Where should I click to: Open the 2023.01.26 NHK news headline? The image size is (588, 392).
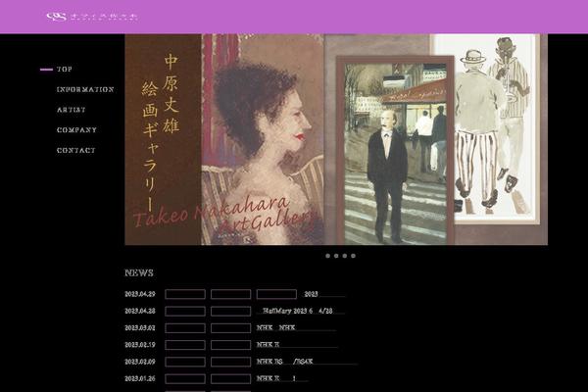pos(282,378)
